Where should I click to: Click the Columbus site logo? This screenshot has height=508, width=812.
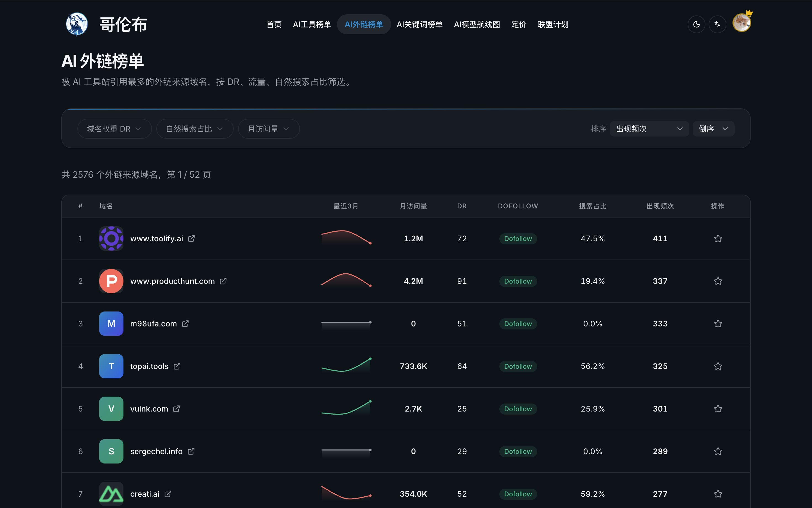(77, 24)
